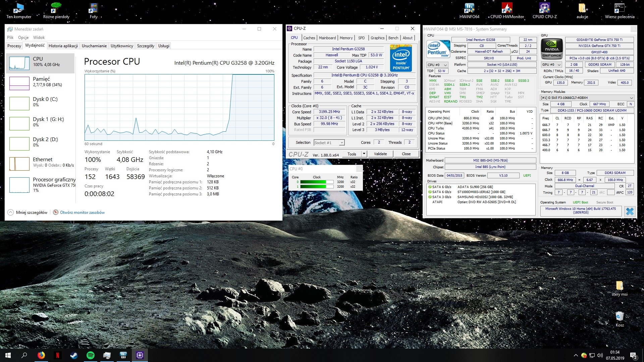
Task: Open the Widok menu
Action: [x=39, y=38]
